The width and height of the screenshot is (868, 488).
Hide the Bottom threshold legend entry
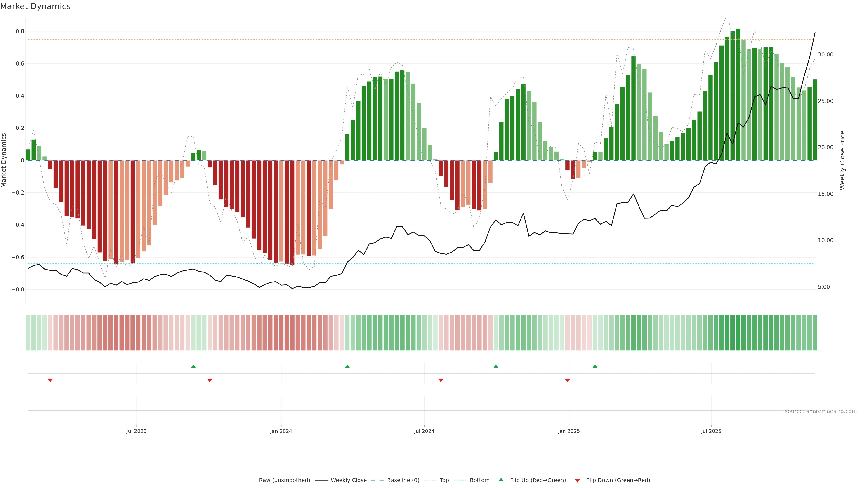click(x=479, y=480)
